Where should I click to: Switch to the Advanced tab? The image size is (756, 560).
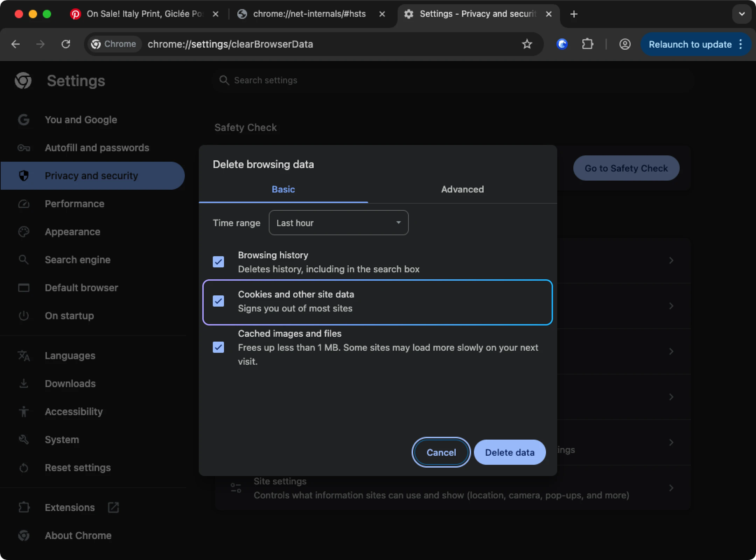click(x=462, y=189)
